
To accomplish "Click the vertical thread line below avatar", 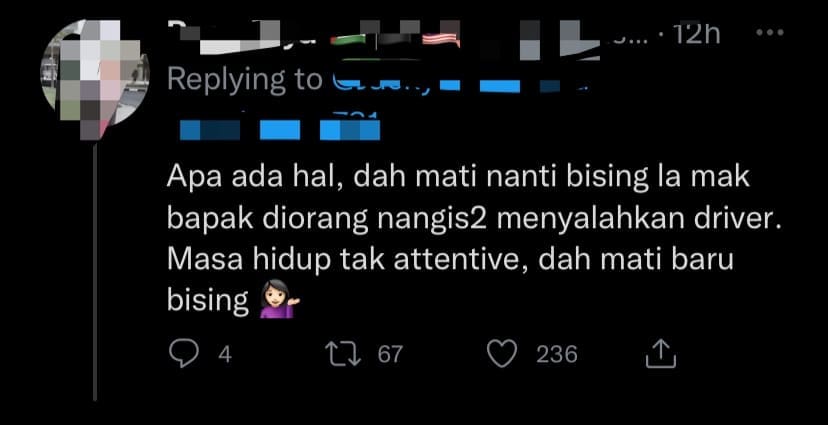I will (95, 271).
